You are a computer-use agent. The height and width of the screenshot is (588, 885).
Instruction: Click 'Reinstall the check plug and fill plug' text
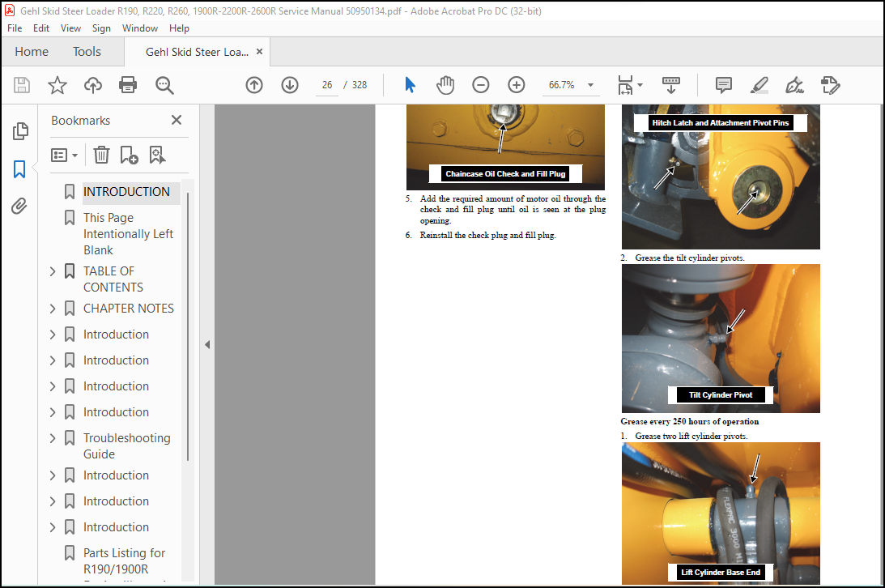tap(487, 236)
